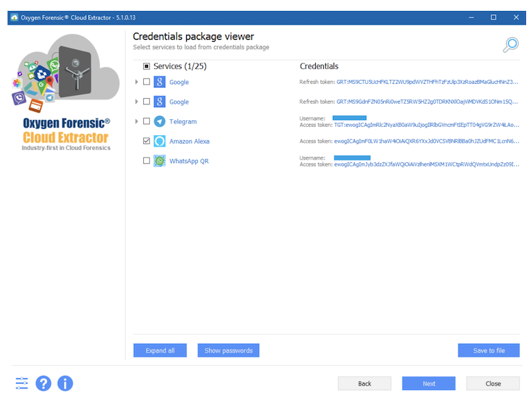The height and width of the screenshot is (414, 532).
Task: Open the help question mark icon
Action: pos(44,383)
